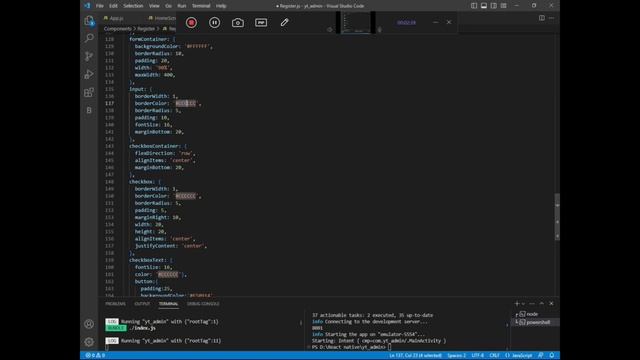Viewport: 640px width, 360px height.
Task: Open the Source Control view
Action: pos(89,56)
